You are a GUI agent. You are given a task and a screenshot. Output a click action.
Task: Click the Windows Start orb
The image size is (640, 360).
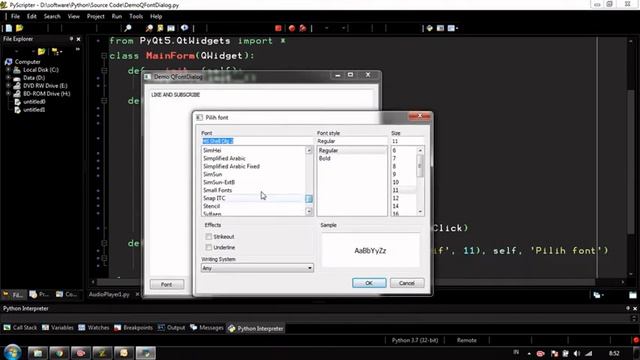(x=12, y=352)
